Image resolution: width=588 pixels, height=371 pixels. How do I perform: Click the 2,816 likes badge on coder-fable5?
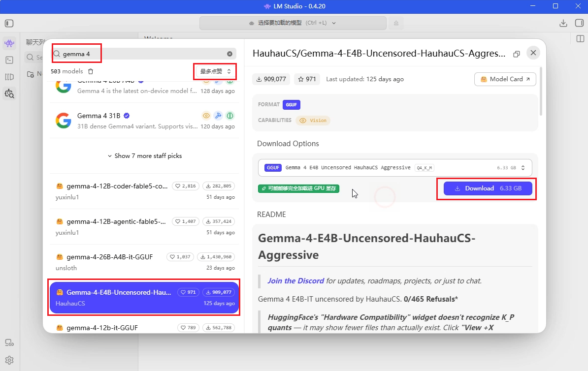[x=185, y=186]
